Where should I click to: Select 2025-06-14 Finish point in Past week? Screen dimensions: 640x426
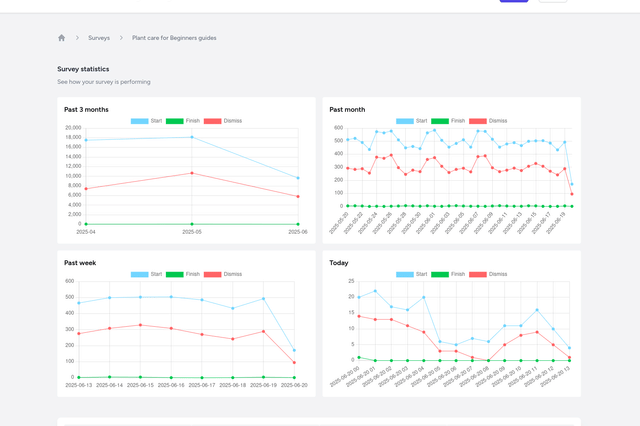[109, 377]
